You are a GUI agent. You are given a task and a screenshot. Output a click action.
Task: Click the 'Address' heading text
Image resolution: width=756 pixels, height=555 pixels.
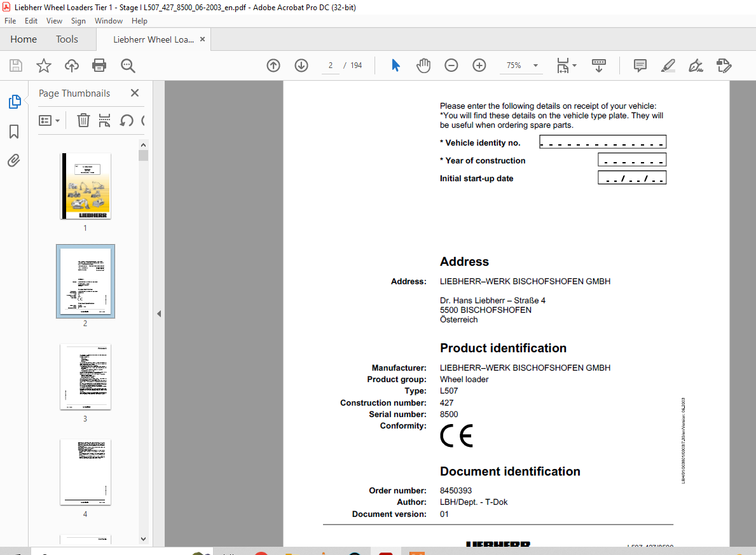464,261
